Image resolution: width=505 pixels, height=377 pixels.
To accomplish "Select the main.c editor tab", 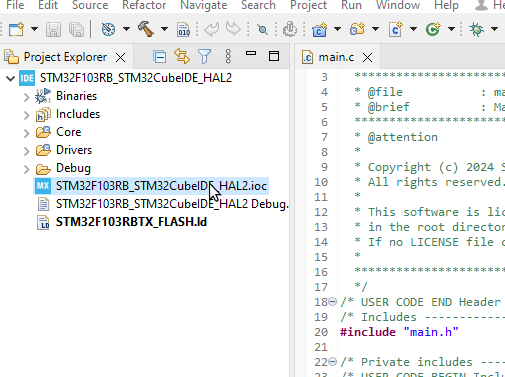I will tap(336, 57).
